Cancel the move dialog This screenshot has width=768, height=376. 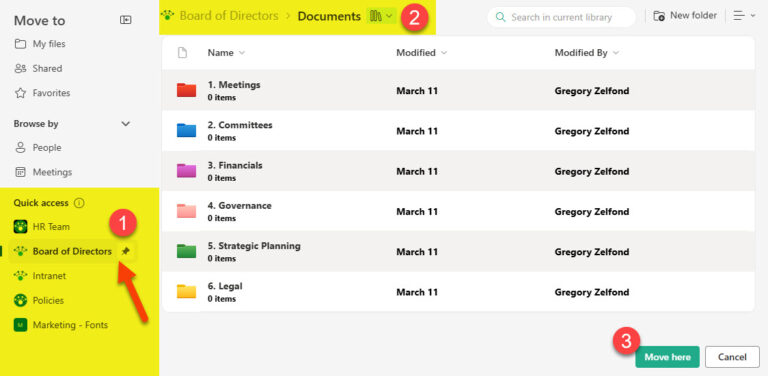tap(732, 357)
